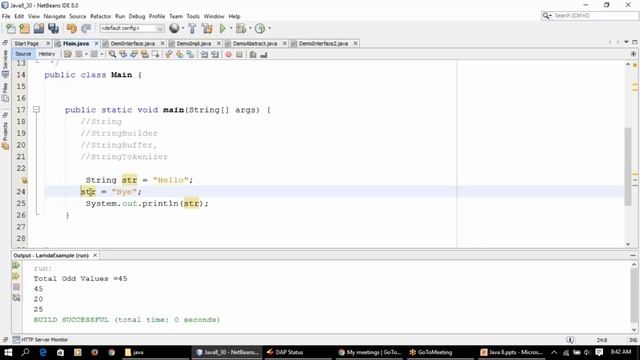Image resolution: width=640 pixels, height=360 pixels.
Task: Click the Last Edit editor toolbar icon
Action: [x=68, y=54]
